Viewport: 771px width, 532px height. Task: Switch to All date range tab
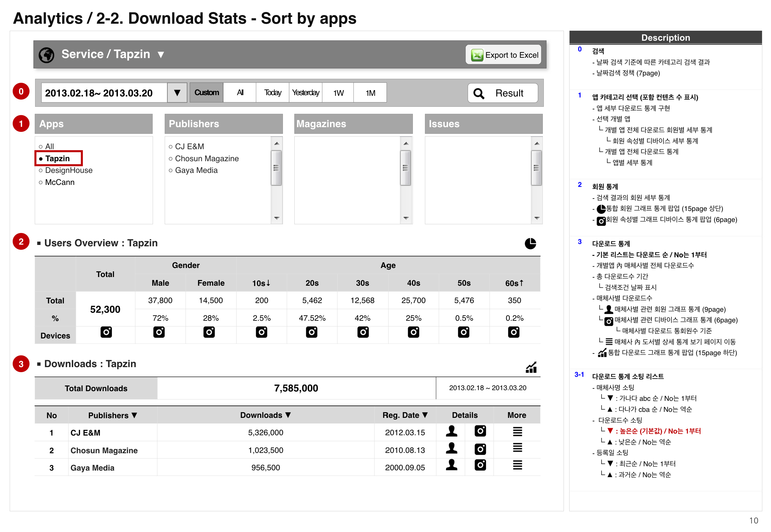[x=240, y=93]
